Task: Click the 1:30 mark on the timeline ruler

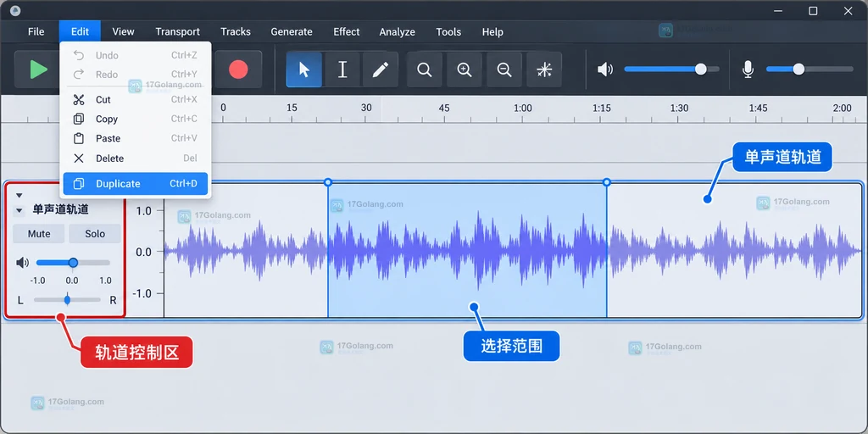Action: 679,108
